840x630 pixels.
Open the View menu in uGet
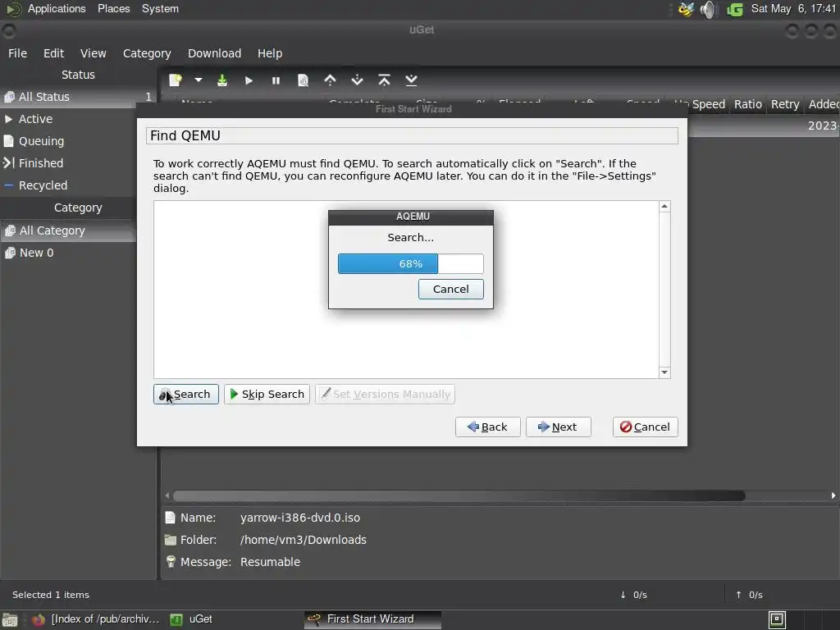(94, 53)
